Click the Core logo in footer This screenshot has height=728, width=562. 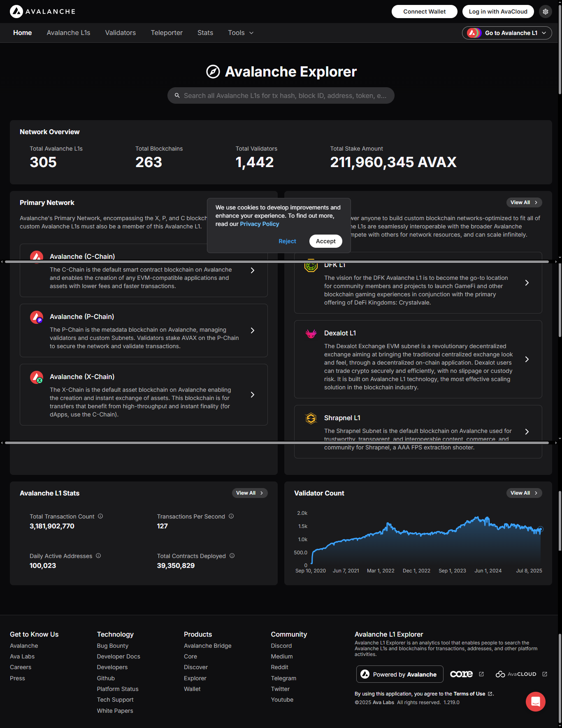(x=461, y=674)
